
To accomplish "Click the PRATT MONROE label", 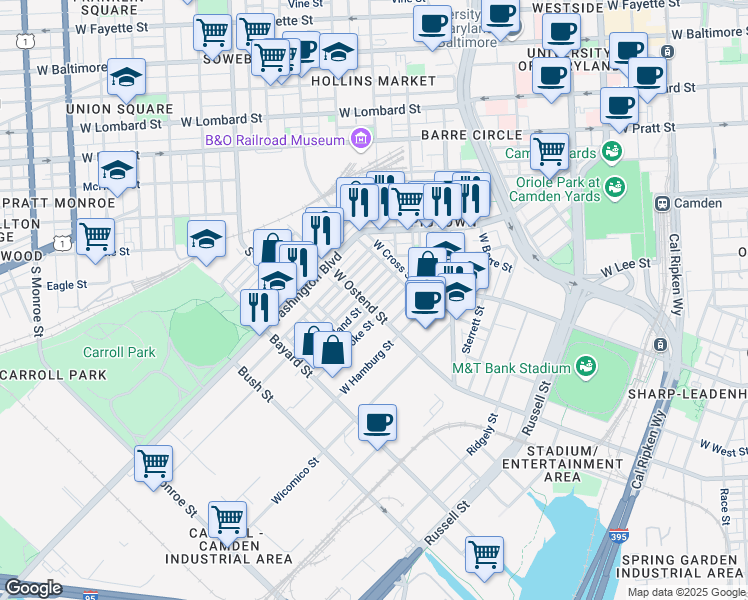I will tap(59, 203).
